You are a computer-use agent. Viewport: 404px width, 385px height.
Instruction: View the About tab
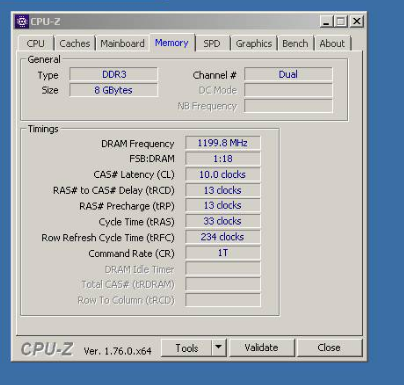coord(332,43)
